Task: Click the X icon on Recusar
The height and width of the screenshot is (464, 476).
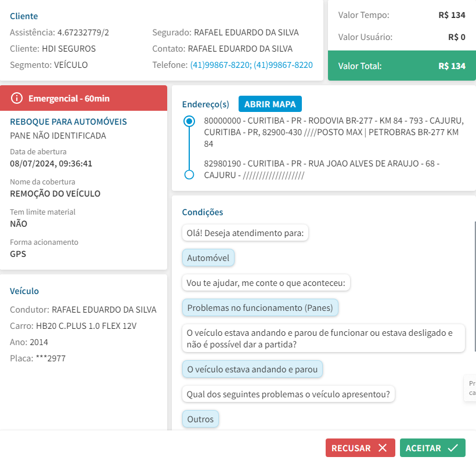Action: click(382, 448)
